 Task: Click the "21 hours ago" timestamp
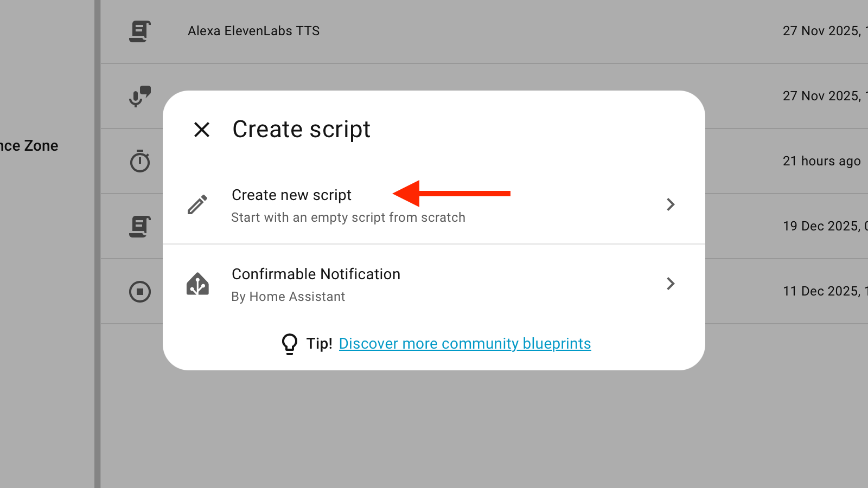821,162
